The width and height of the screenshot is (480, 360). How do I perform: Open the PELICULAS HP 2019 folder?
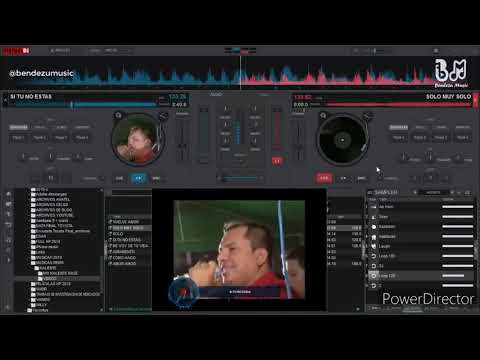51,284
